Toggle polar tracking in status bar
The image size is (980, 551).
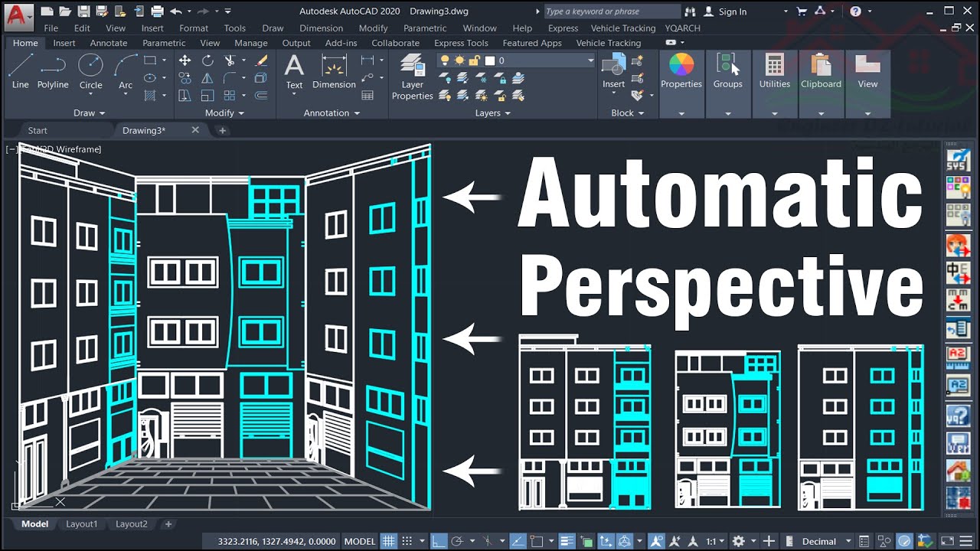pyautogui.click(x=457, y=541)
